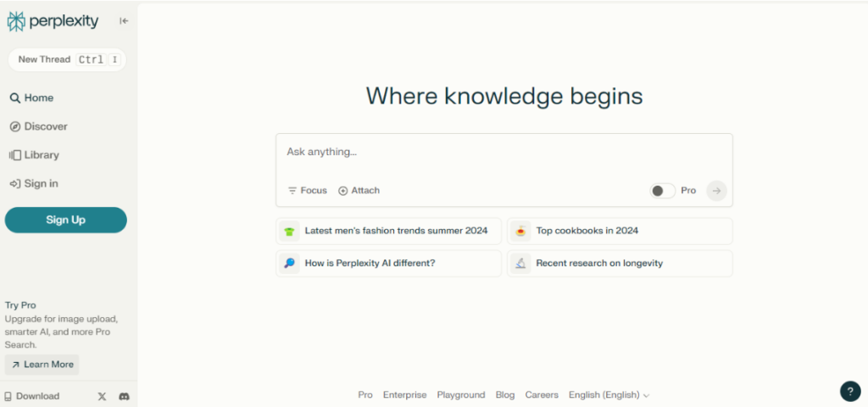Choose How is Perplexity AI different?
The image size is (868, 407).
click(388, 264)
